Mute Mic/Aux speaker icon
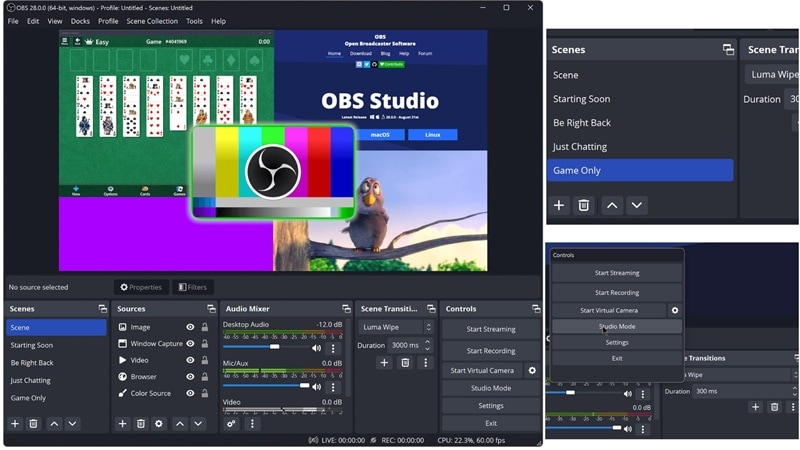 click(x=316, y=387)
